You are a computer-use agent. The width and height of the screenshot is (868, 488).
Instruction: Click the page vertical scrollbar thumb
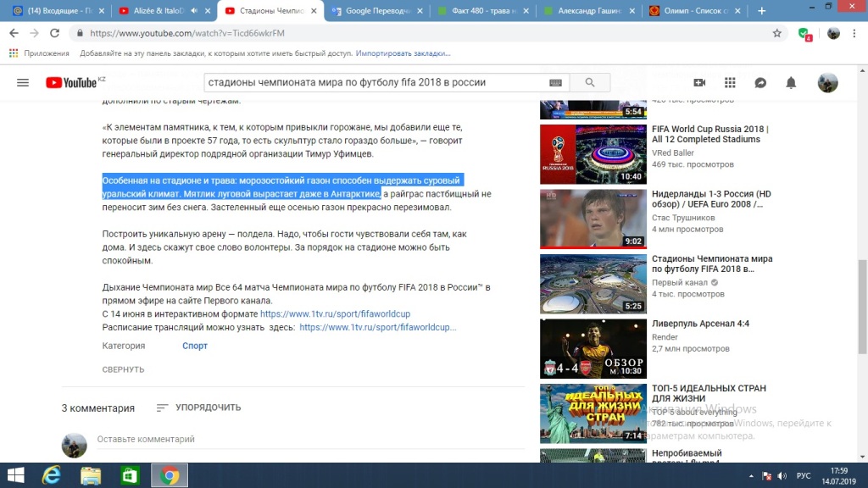862,306
